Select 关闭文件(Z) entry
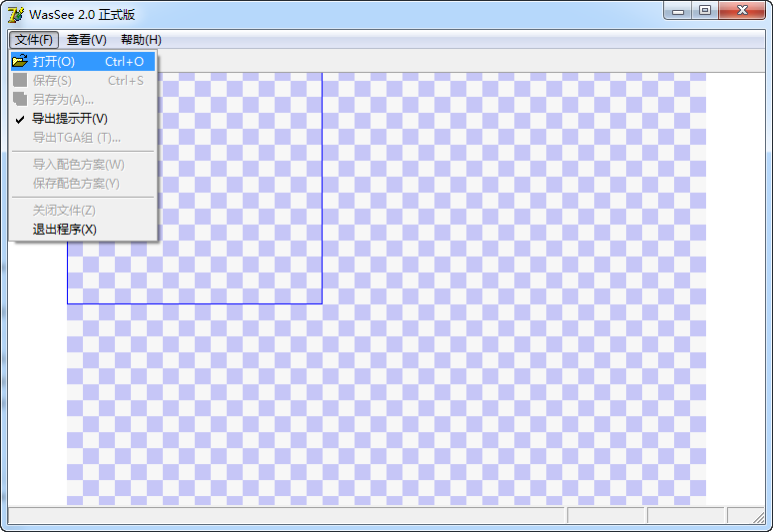The image size is (773, 532). (83, 211)
